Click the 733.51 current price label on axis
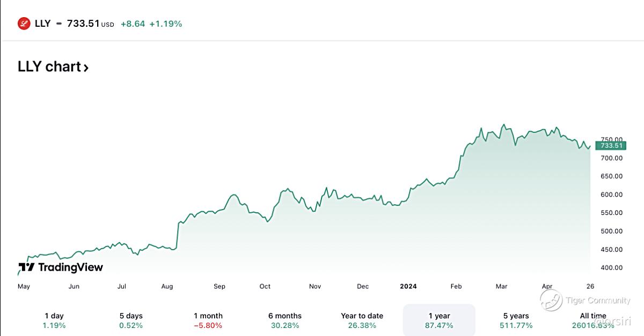This screenshot has width=644, height=336. [611, 146]
